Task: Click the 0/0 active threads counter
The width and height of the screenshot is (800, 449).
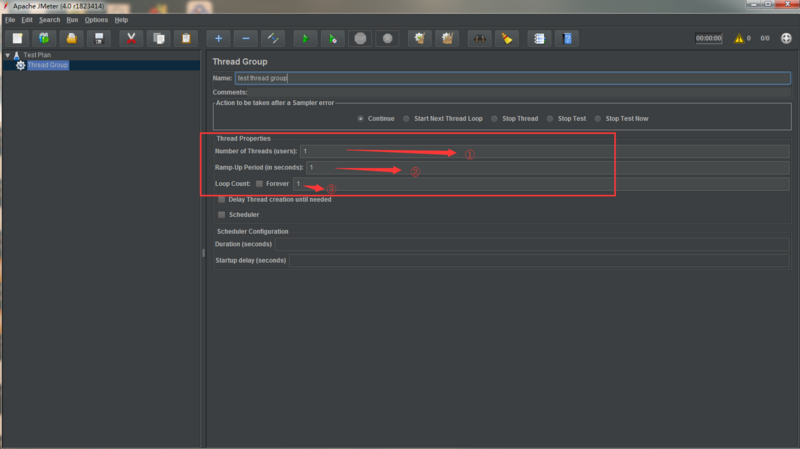Action: click(x=765, y=38)
